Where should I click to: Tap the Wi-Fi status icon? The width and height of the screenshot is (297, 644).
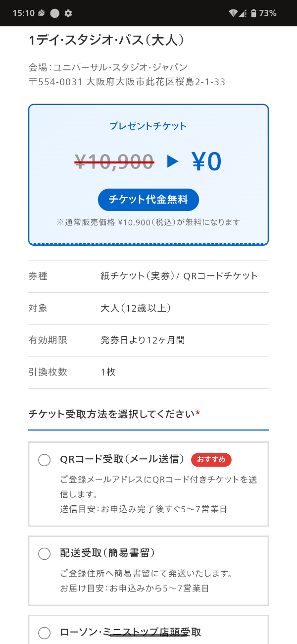233,13
